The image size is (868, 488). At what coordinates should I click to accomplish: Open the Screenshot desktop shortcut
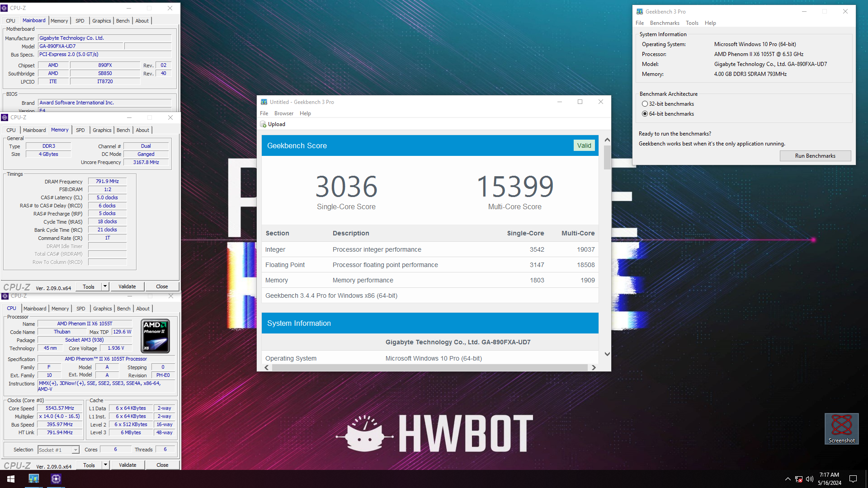pos(841,429)
